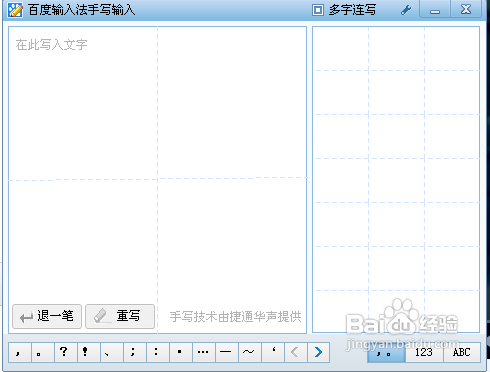The width and height of the screenshot is (490, 372).
Task: Insert the comma punctuation key
Action: (20, 352)
